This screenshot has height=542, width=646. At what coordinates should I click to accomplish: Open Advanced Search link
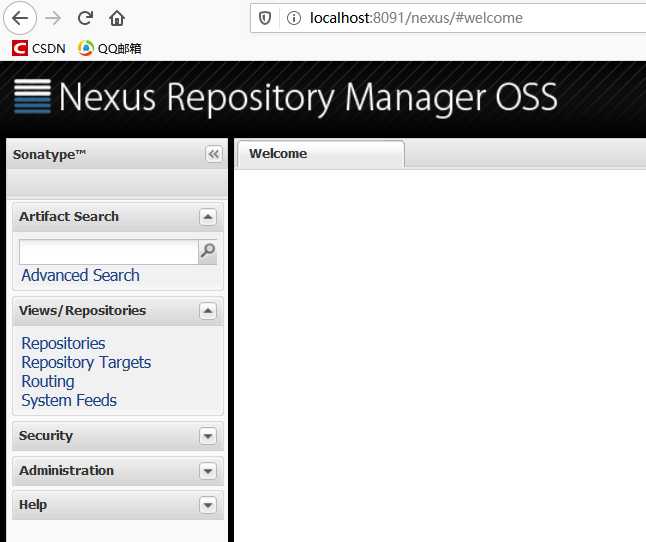pos(80,275)
